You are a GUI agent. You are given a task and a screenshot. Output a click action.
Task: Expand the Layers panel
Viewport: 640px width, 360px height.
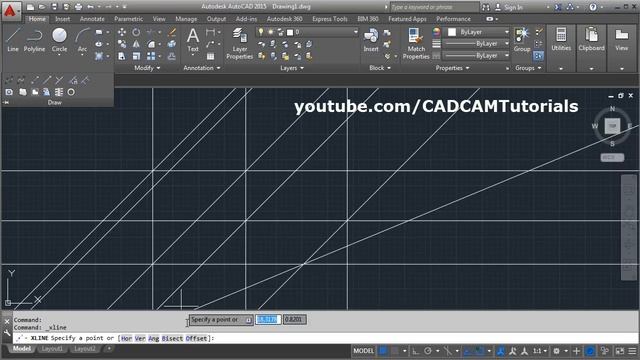(x=292, y=68)
